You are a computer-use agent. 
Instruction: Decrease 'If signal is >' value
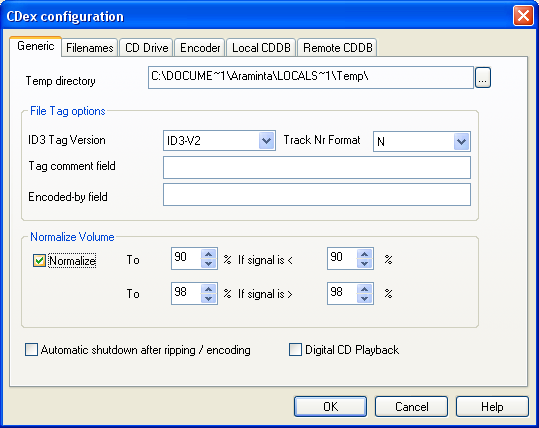[x=364, y=298]
